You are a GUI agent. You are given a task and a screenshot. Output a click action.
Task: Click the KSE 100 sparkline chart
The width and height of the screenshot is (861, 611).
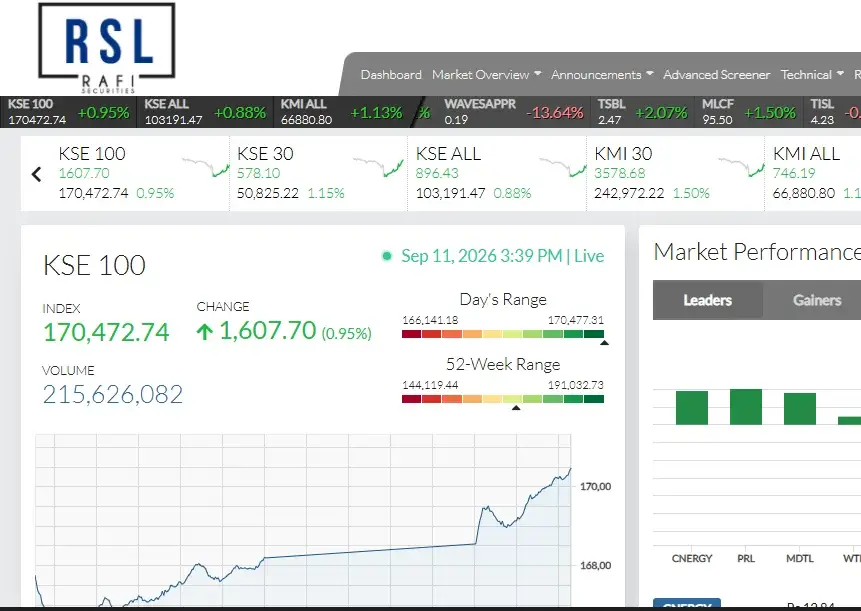pos(205,167)
